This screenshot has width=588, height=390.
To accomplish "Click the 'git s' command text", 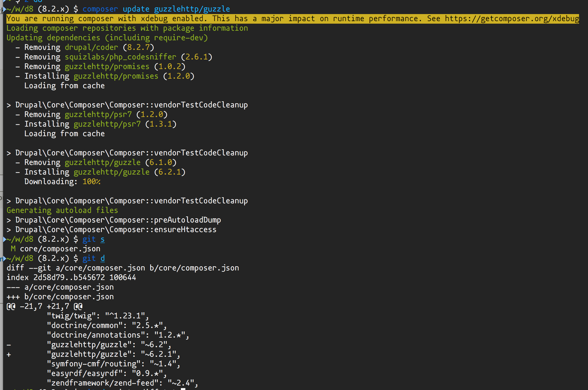I will (93, 239).
